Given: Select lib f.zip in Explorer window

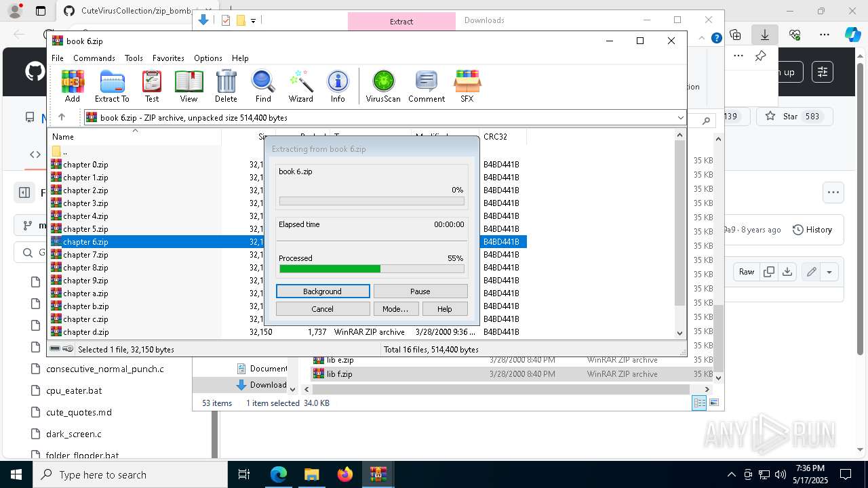Looking at the screenshot, I should click(x=340, y=374).
